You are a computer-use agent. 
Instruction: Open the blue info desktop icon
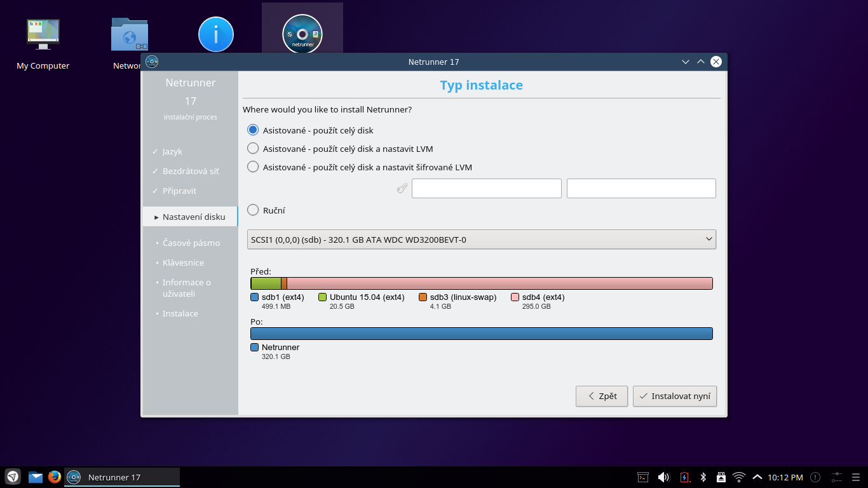point(216,34)
